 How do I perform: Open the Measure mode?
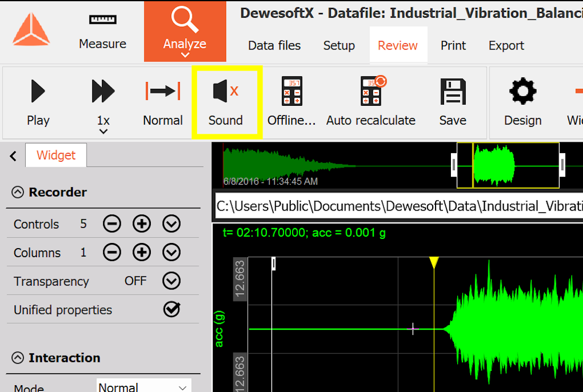[102, 32]
